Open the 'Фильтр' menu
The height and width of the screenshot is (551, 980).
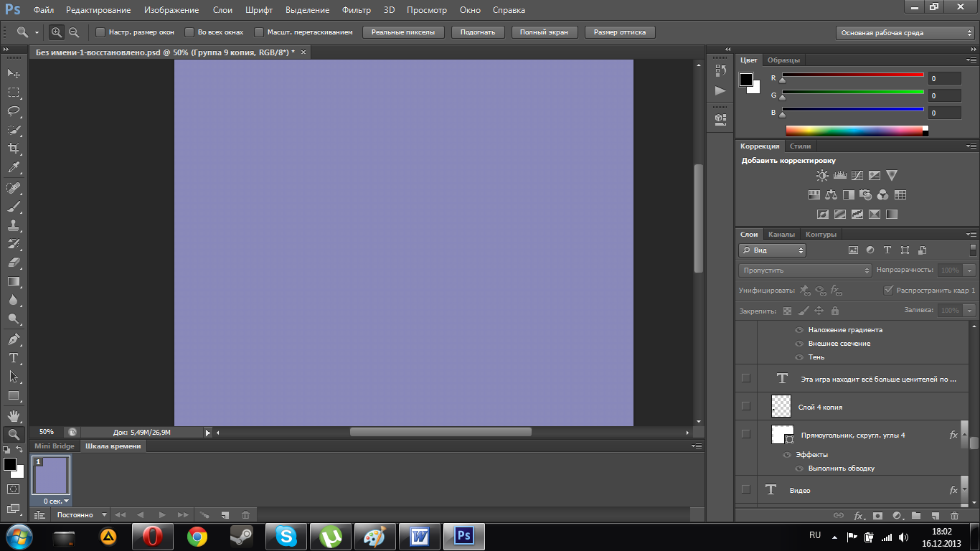click(x=356, y=10)
